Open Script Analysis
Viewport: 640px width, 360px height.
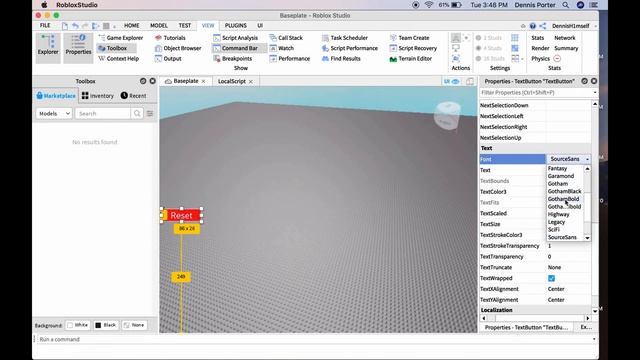tap(236, 38)
